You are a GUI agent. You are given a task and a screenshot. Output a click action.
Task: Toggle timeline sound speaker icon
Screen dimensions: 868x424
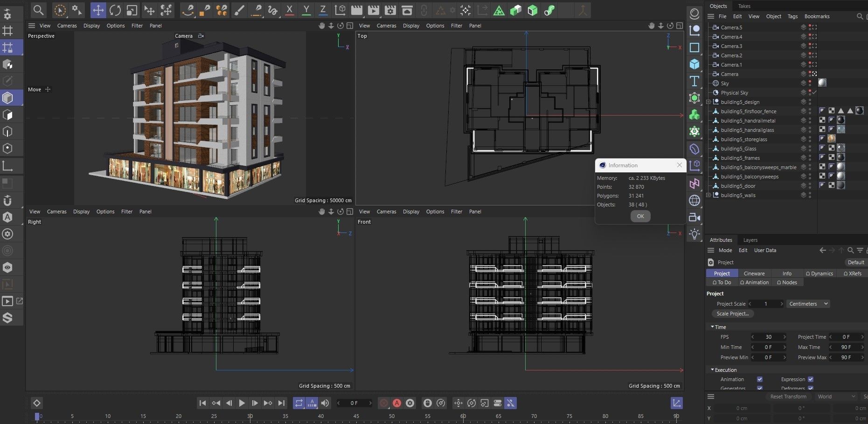click(325, 403)
